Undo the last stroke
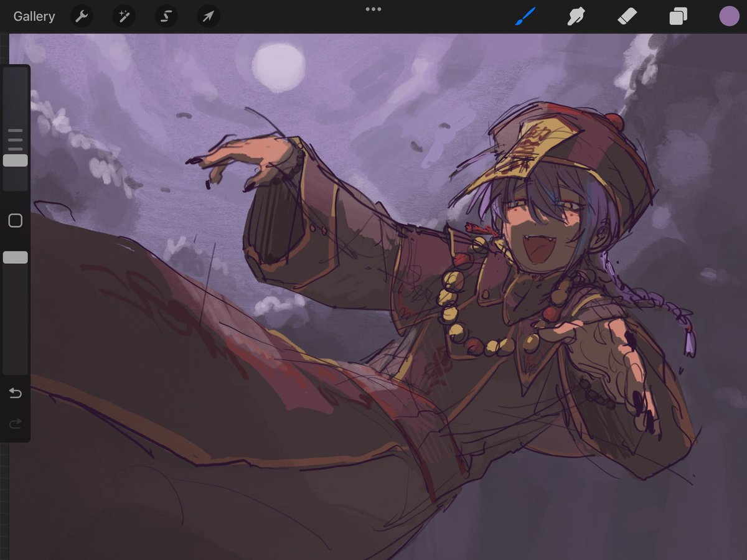Viewport: 747px width, 560px height. (x=16, y=393)
